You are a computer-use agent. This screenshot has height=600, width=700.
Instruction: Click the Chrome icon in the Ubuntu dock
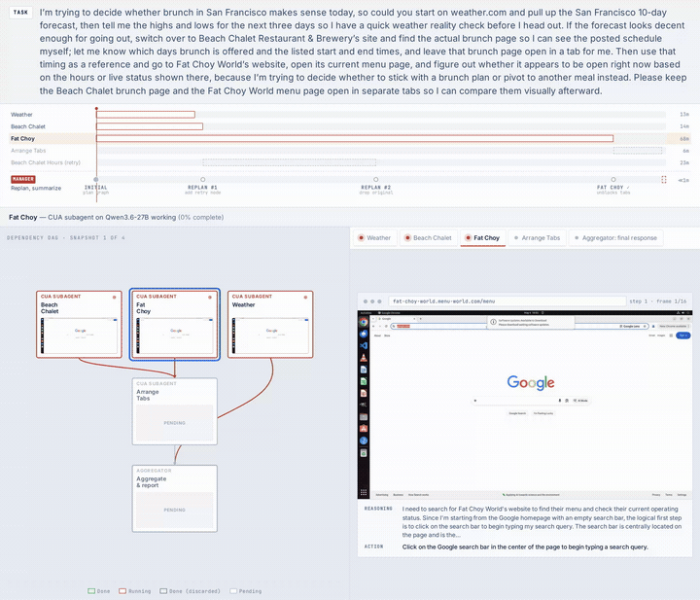364,322
